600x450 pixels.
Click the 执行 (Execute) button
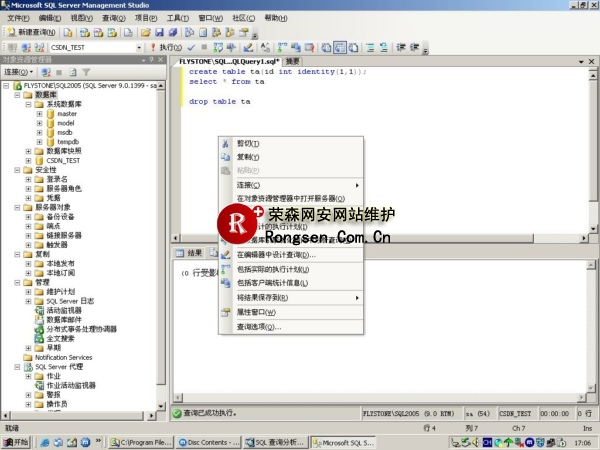[166, 47]
